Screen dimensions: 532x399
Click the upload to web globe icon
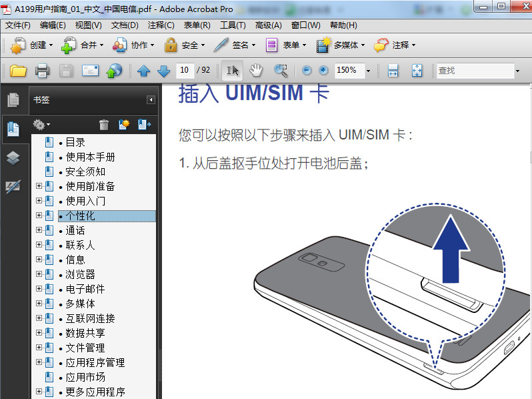115,71
